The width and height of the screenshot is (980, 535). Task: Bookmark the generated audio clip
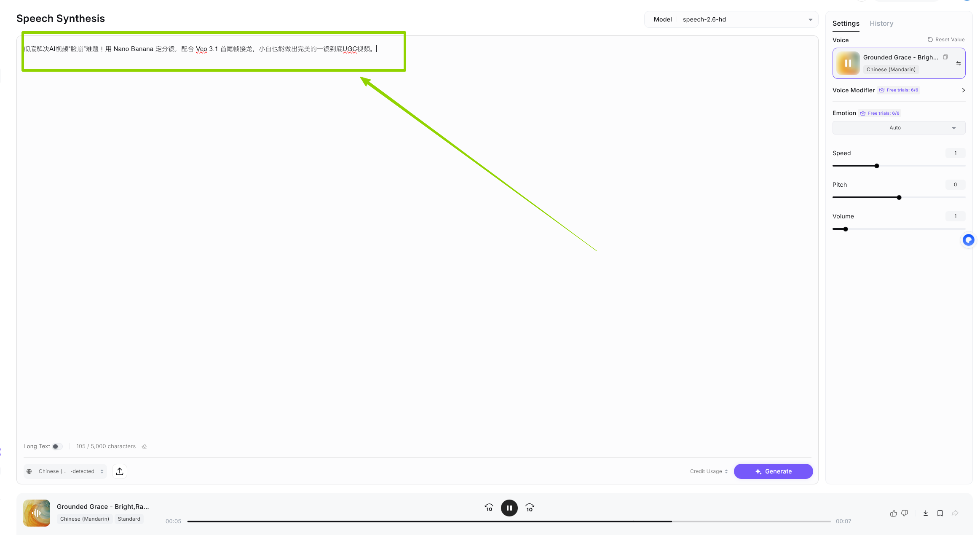[x=940, y=513]
